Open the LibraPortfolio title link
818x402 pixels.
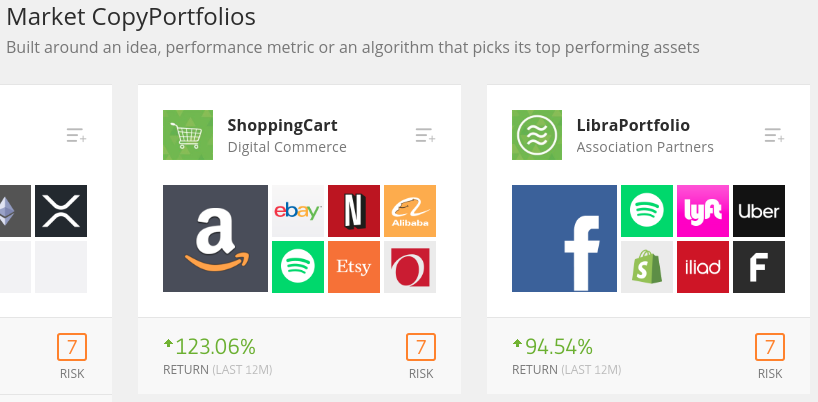pos(633,125)
